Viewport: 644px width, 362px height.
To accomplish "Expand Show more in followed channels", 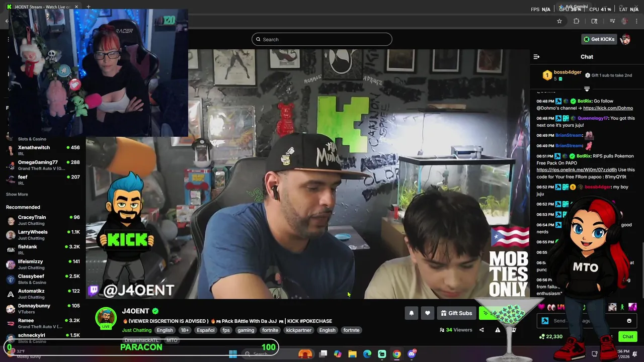I will pyautogui.click(x=17, y=194).
